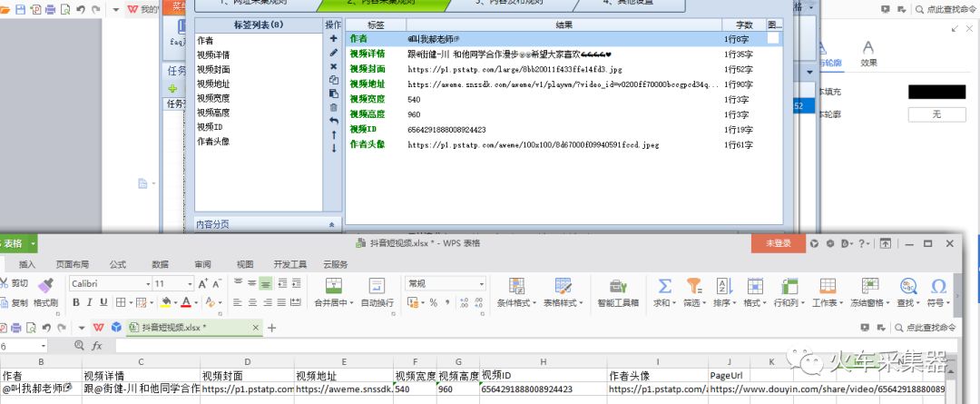Click the yellow fill color bucket
Viewport: 980px width, 404px height.
[x=166, y=302]
